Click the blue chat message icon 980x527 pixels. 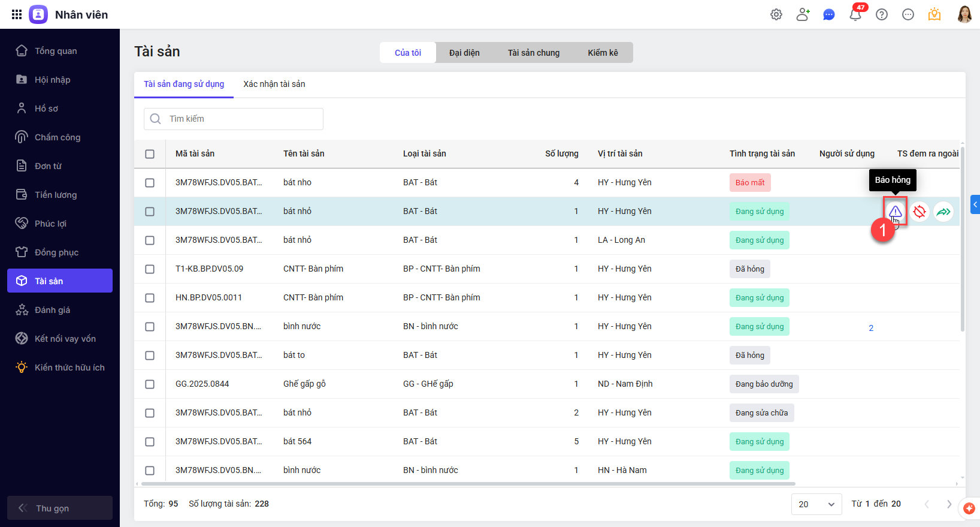click(x=829, y=15)
